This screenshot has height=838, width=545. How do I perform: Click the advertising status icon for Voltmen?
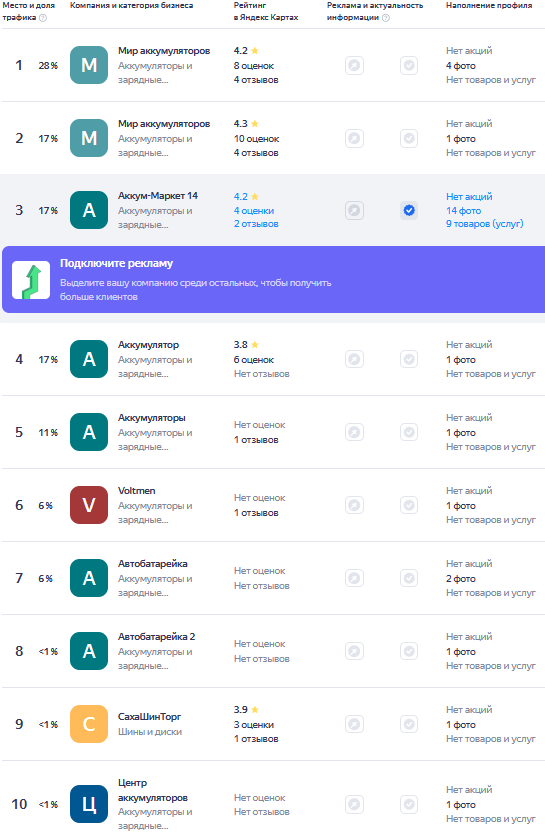354,505
